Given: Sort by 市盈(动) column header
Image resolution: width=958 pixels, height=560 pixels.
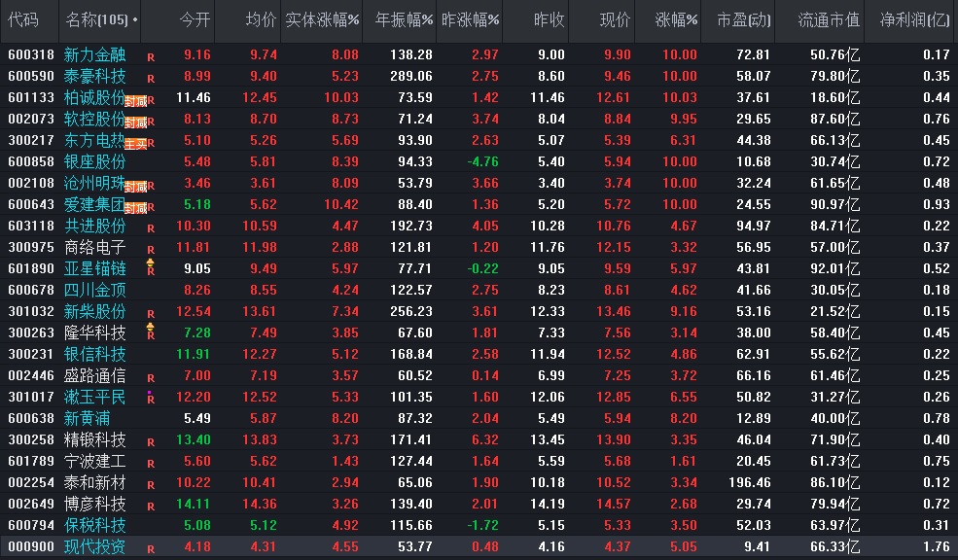Looking at the screenshot, I should tap(744, 20).
